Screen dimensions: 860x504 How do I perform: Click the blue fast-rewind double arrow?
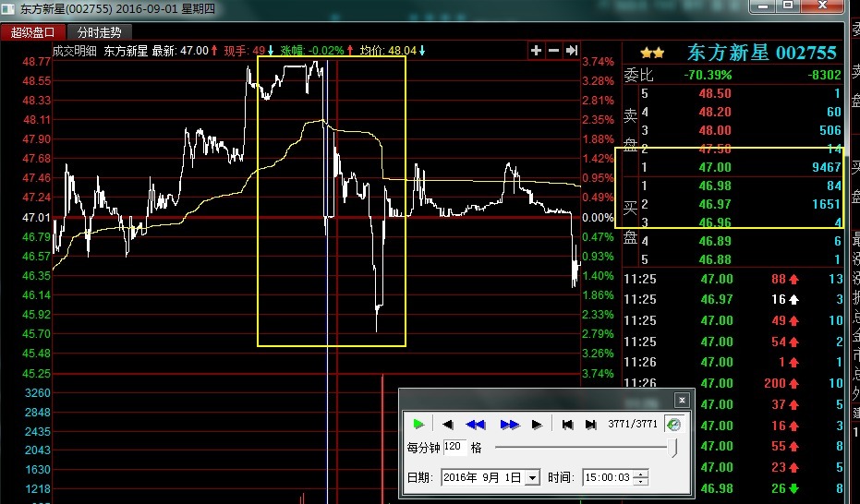click(476, 425)
